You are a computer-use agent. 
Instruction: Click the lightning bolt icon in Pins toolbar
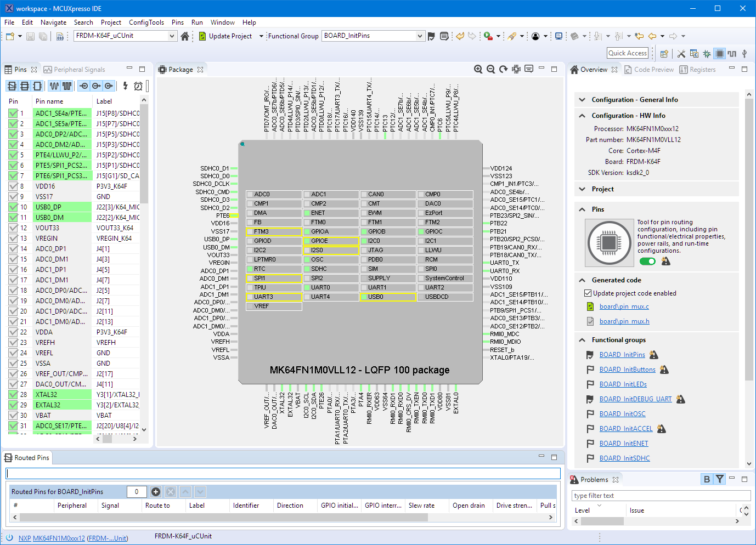point(125,86)
